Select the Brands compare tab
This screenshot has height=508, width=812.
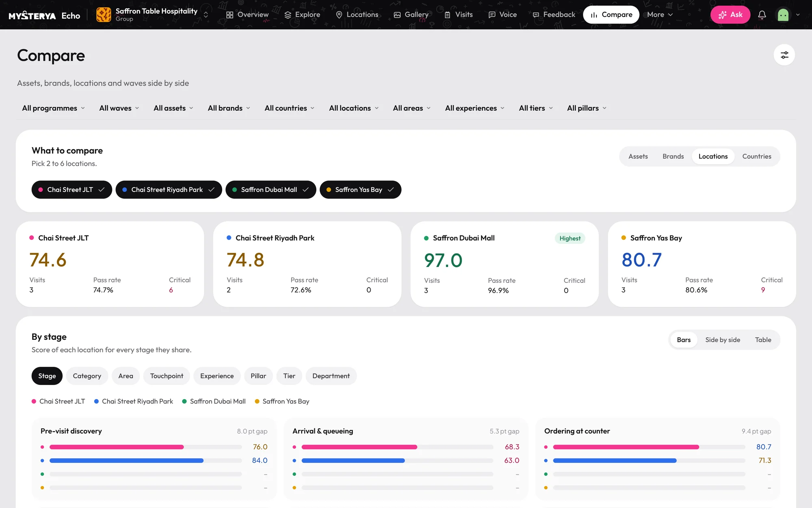[x=673, y=156]
